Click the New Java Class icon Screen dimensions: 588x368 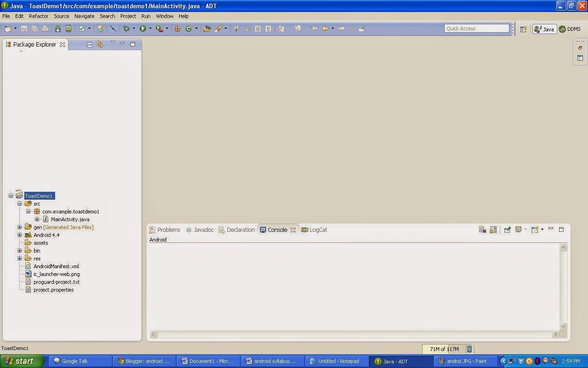[x=189, y=29]
